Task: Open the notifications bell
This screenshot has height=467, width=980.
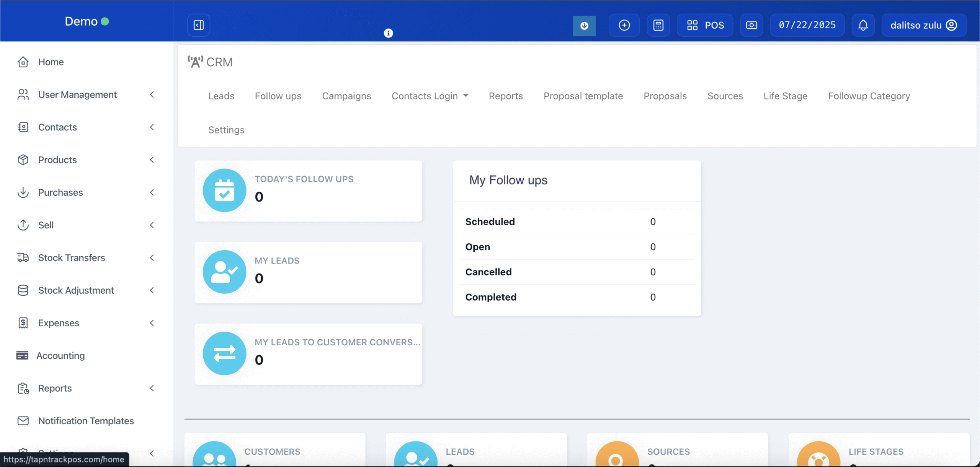Action: (x=863, y=25)
